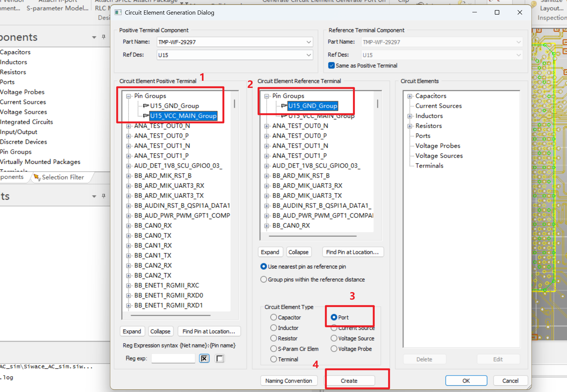
Task: Choose S-Param Cir Elem element type
Action: coord(274,349)
